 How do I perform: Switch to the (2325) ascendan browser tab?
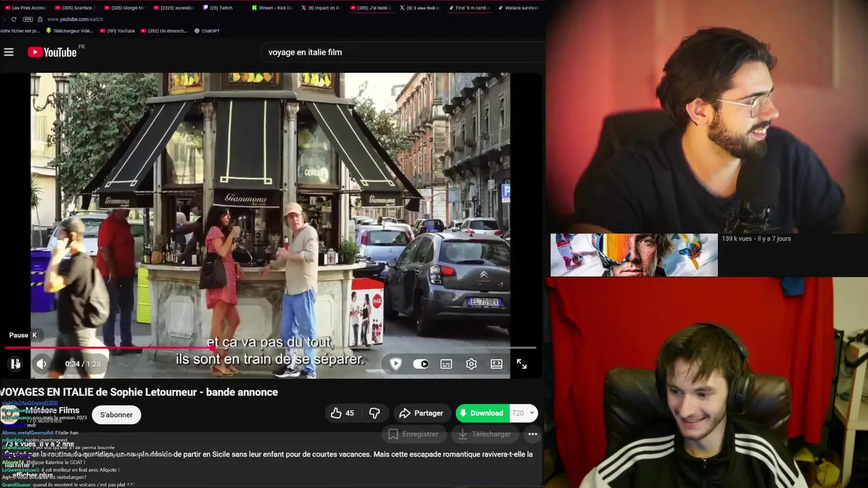[x=174, y=7]
